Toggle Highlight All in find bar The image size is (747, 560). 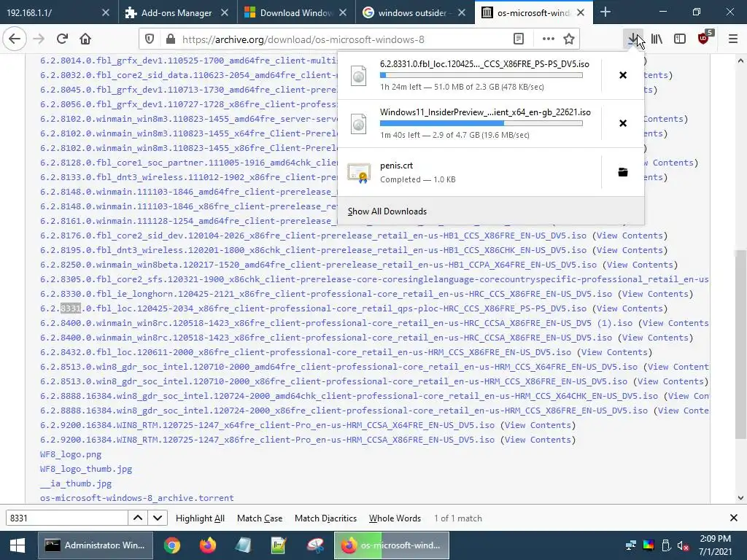point(200,518)
